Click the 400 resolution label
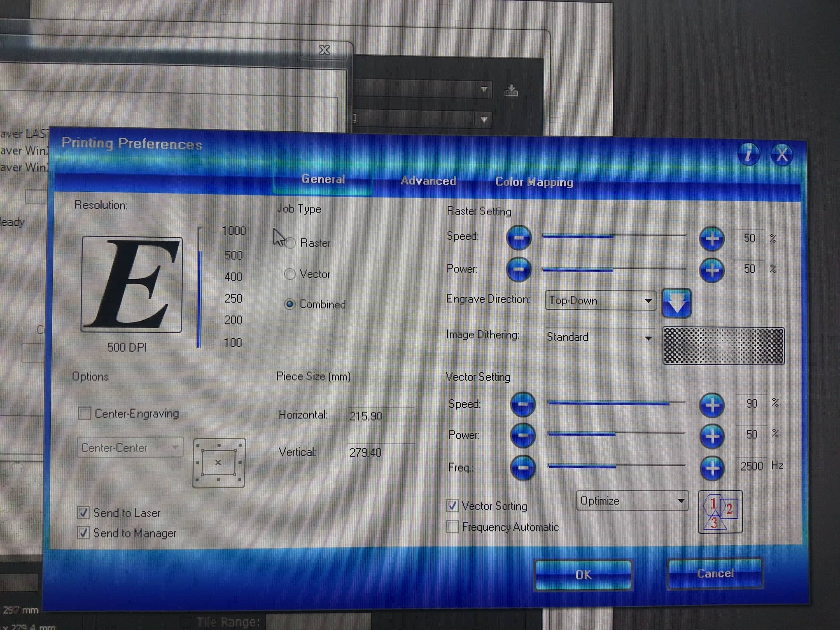The image size is (840, 630). click(233, 277)
